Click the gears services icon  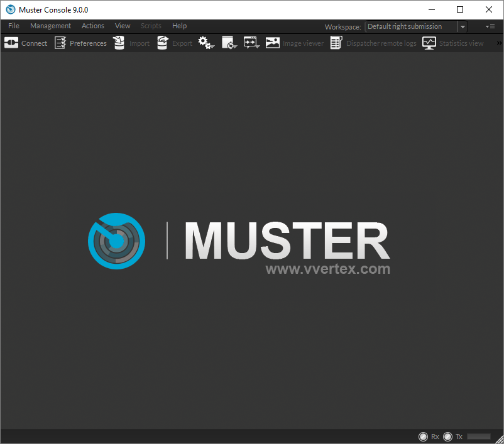coord(204,42)
